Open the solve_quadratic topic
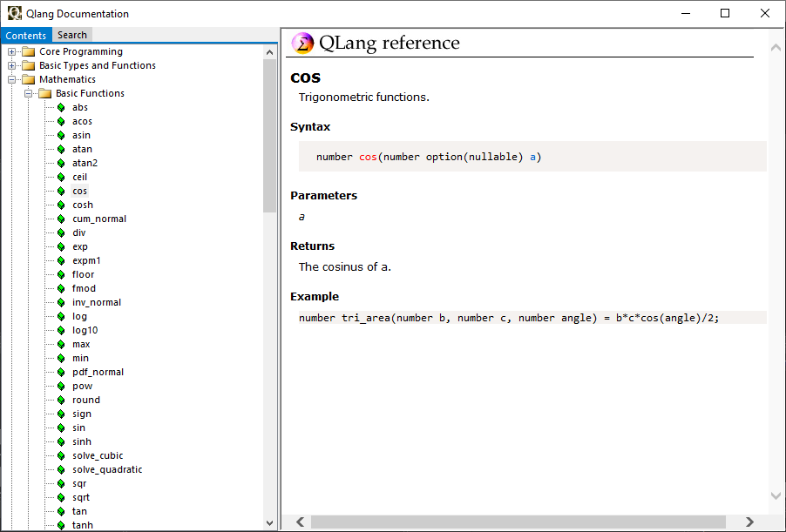 click(x=107, y=469)
